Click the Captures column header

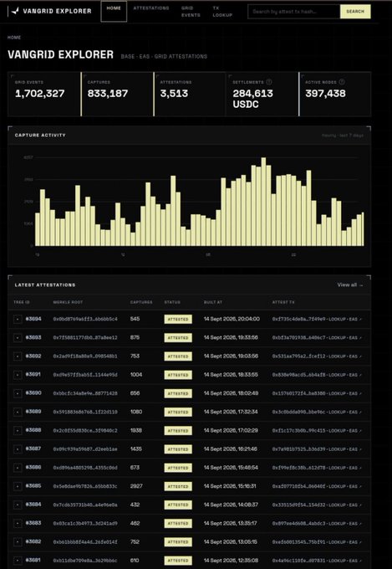point(141,302)
